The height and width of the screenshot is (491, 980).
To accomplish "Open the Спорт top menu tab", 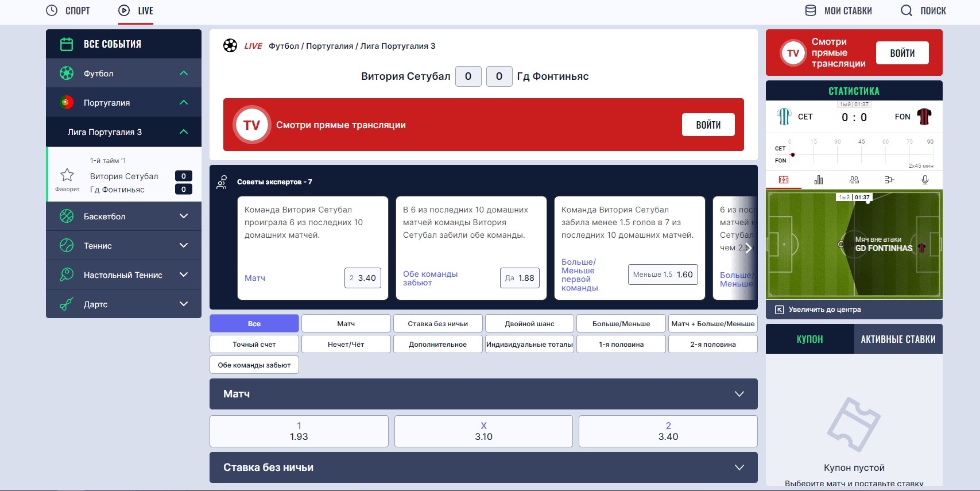I will [x=68, y=10].
